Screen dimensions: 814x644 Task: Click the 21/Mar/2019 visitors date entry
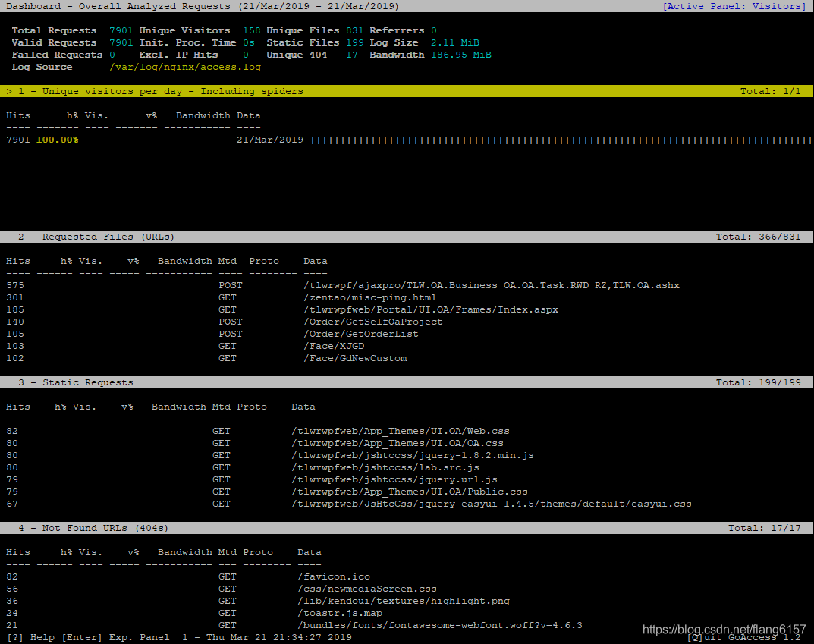pos(270,140)
